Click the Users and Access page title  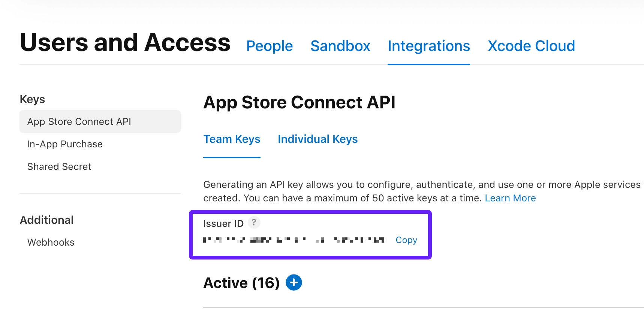125,42
